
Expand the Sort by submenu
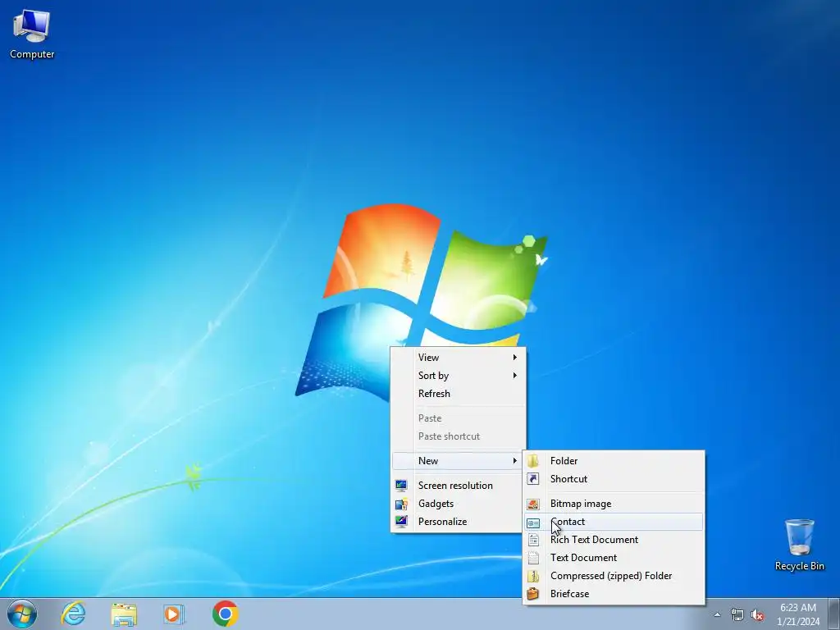(x=459, y=376)
